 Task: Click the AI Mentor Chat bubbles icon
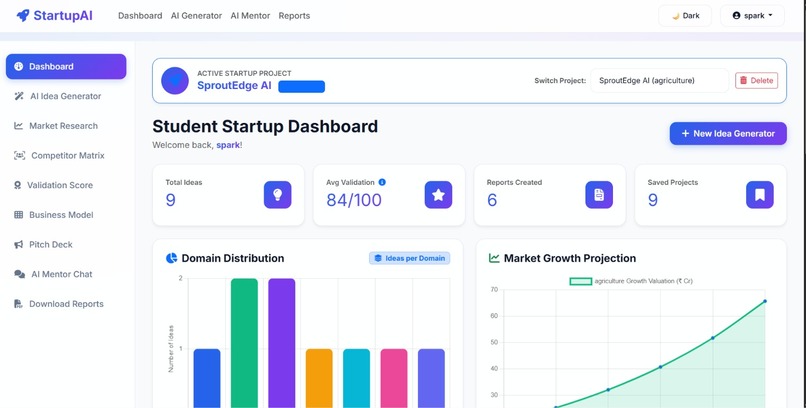20,274
